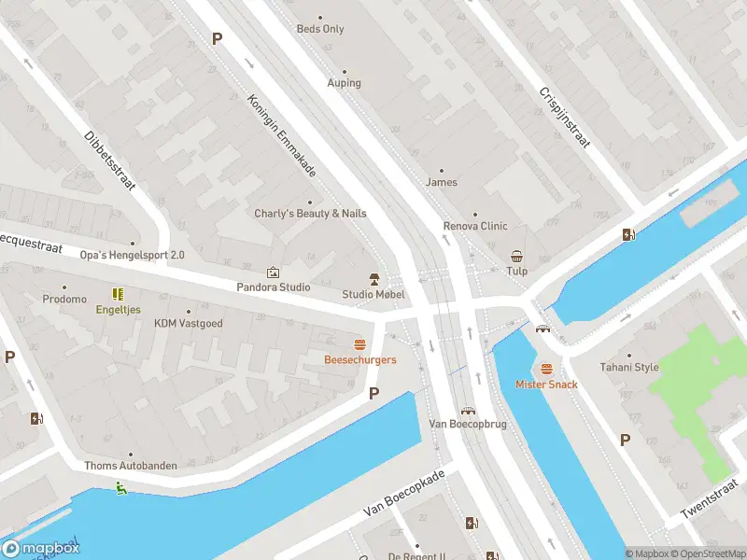Click the EV charging icon near Crispijnstraat canal

(628, 235)
